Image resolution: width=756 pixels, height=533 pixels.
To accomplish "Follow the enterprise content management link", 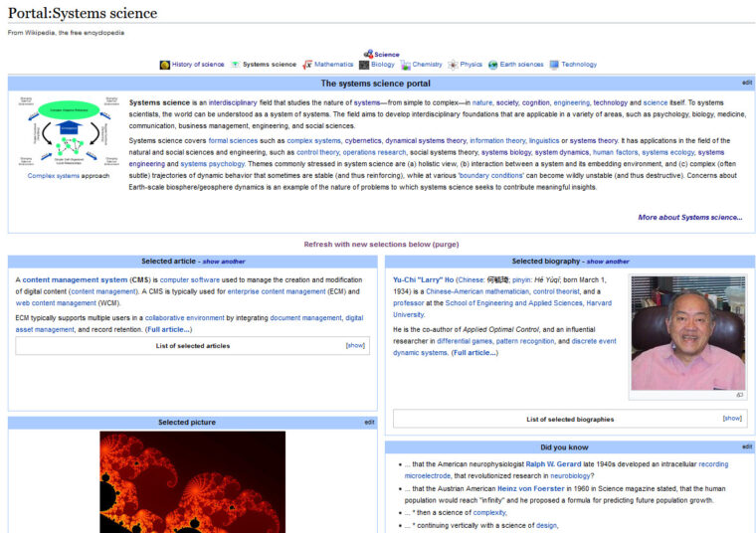I will 277,291.
